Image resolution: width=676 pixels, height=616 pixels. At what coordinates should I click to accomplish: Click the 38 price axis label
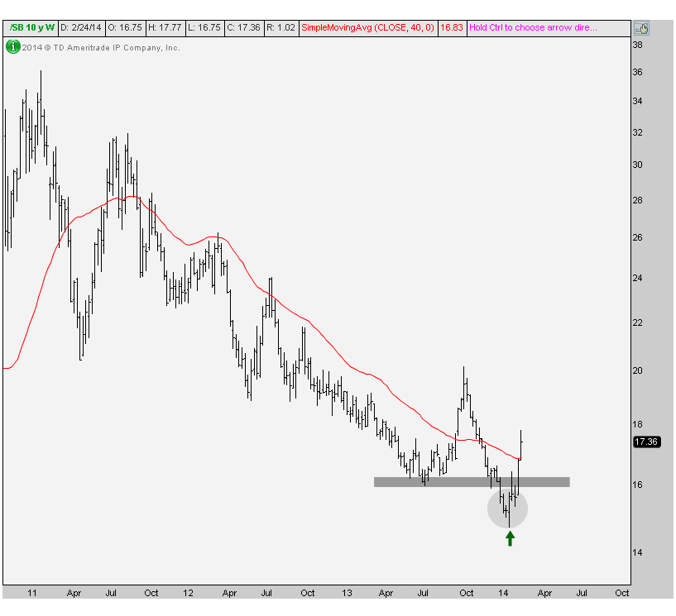point(637,45)
